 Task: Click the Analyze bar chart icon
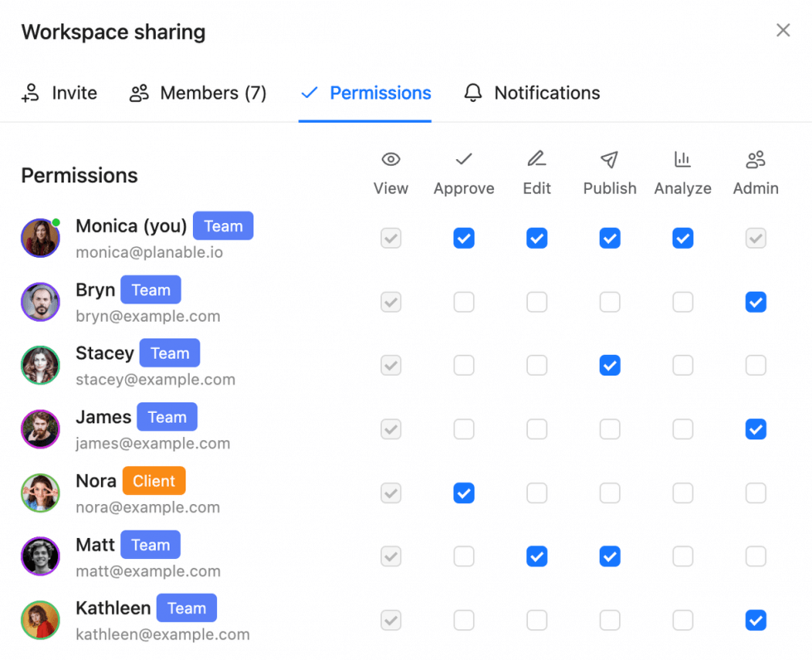pyautogui.click(x=682, y=159)
